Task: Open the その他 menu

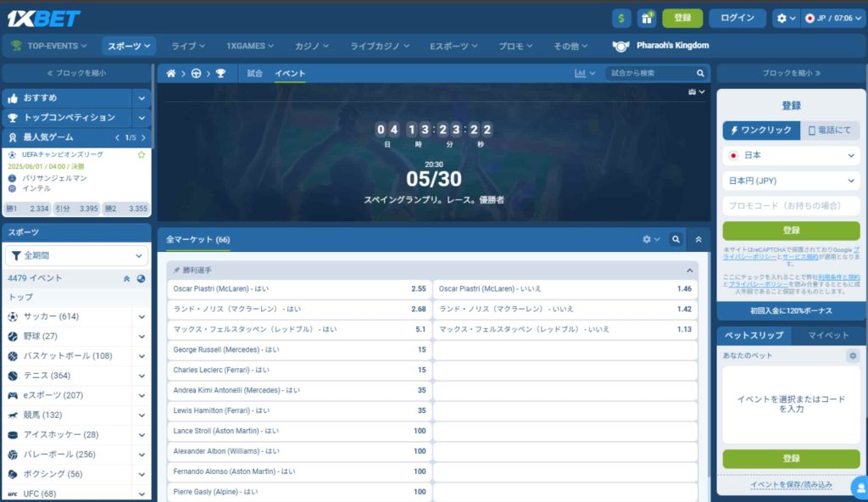Action: 570,46
